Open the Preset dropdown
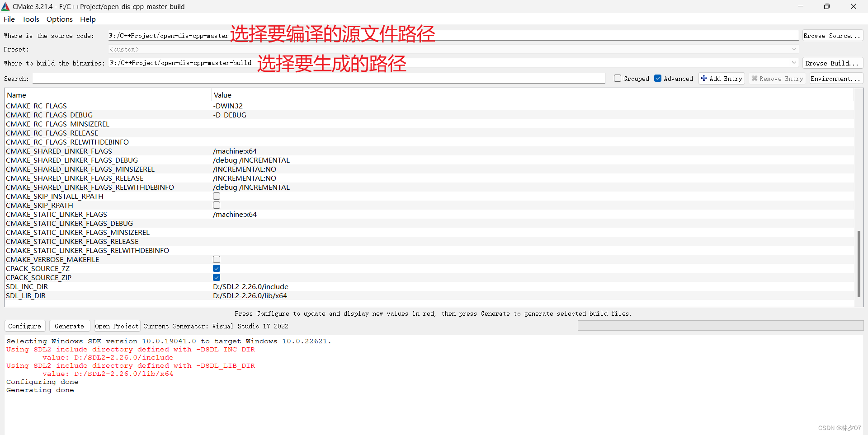The height and width of the screenshot is (435, 868). tap(794, 49)
